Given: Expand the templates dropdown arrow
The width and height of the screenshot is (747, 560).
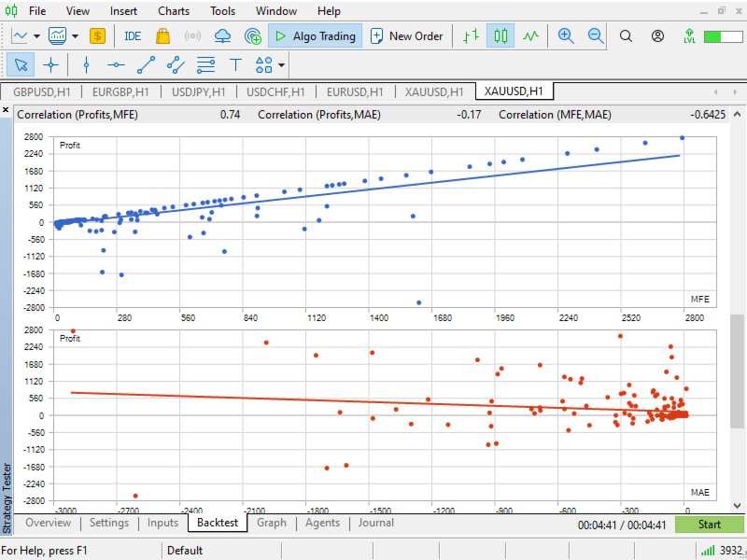Looking at the screenshot, I should (75, 36).
